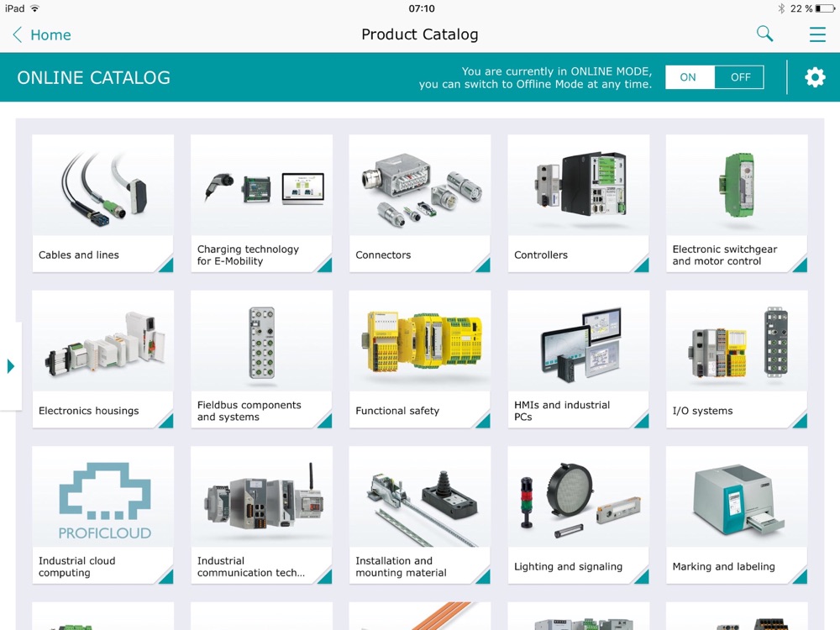
Task: Open Cables and lines image
Action: tap(102, 185)
